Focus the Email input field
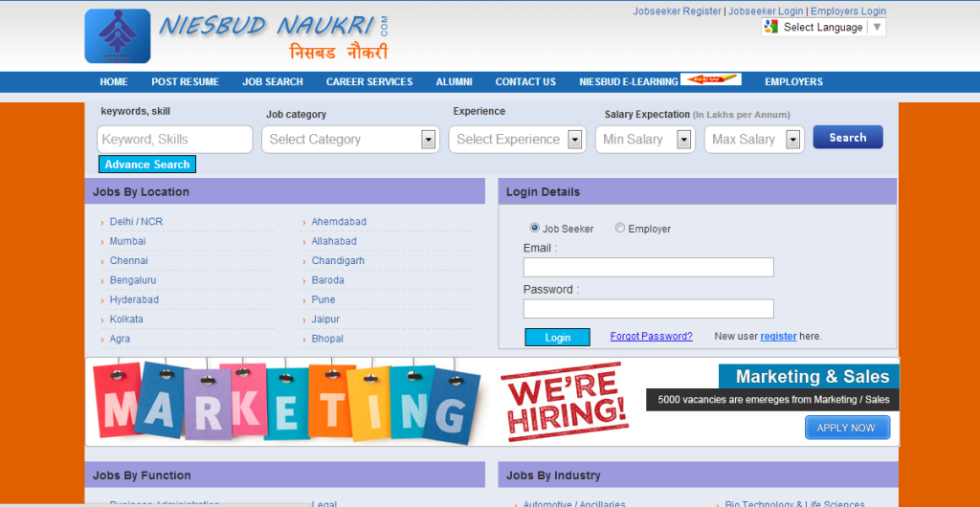 point(649,267)
